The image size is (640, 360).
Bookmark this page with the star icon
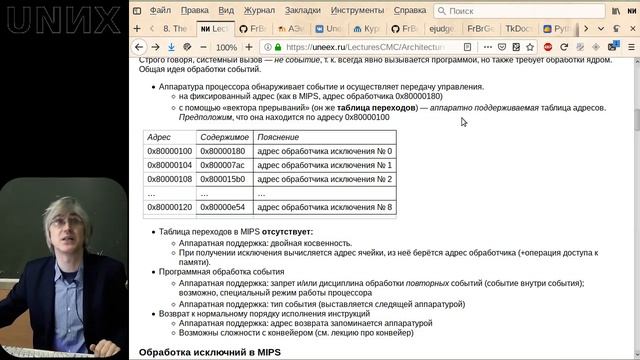pyautogui.click(x=530, y=47)
